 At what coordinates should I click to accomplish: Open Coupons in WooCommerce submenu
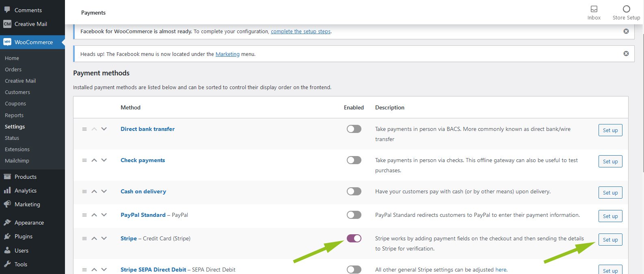(x=15, y=103)
